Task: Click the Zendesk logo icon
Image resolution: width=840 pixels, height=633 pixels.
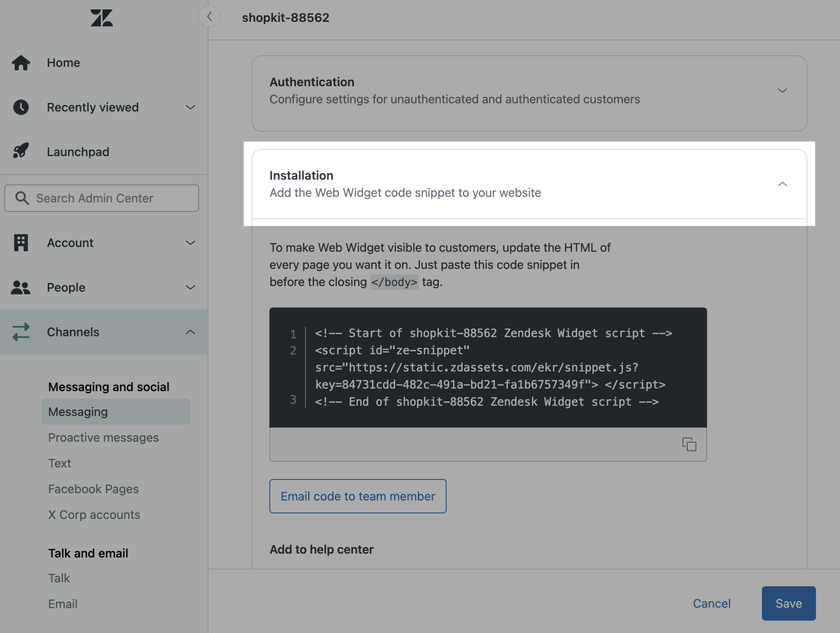Action: pyautogui.click(x=101, y=18)
